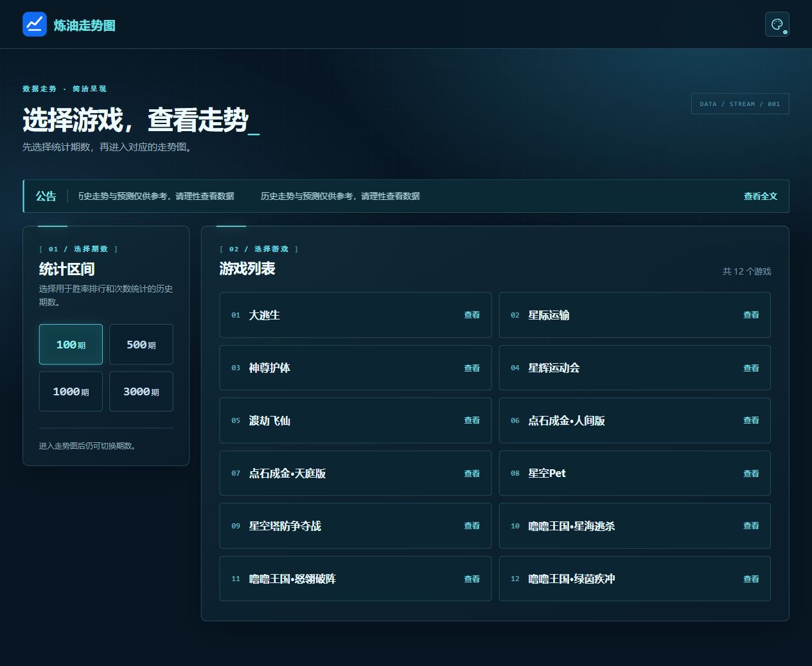Open the 点石成金•人间版 game card
Screen dimensions: 812x666
click(635, 420)
